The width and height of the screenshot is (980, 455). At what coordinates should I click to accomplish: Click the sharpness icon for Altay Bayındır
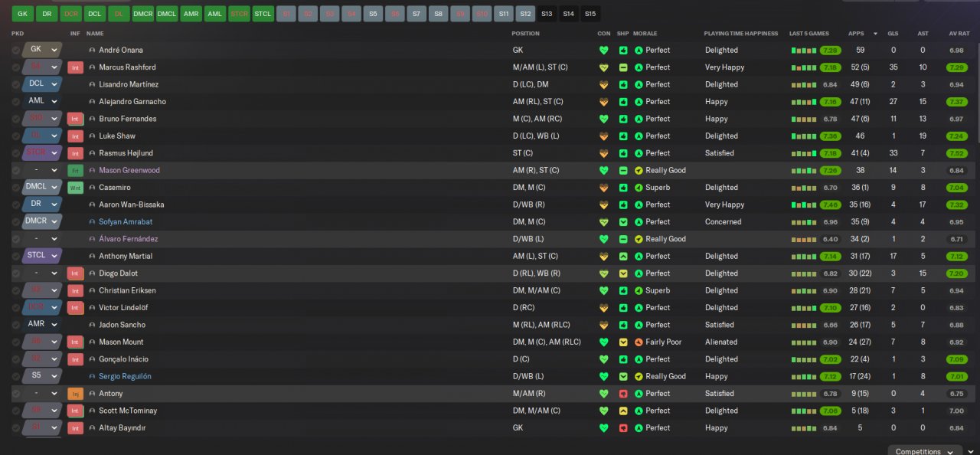(x=623, y=428)
